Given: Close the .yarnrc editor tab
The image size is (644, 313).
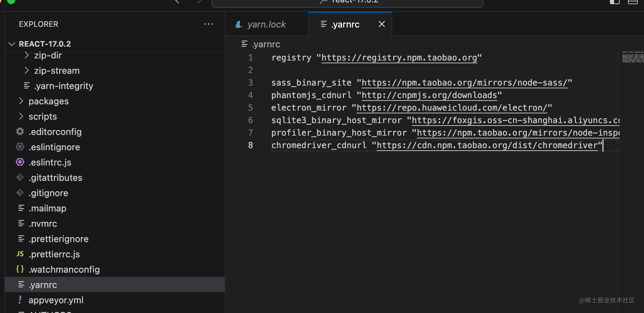Looking at the screenshot, I should 382,24.
